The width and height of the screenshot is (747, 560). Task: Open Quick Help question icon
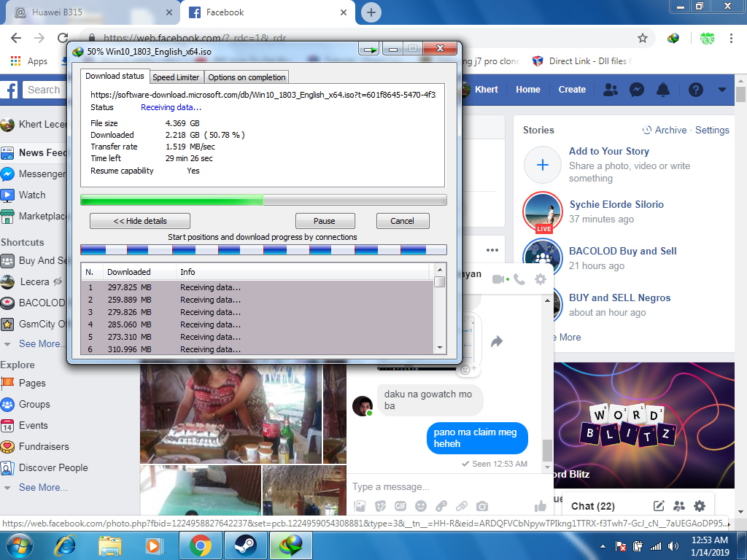click(695, 90)
